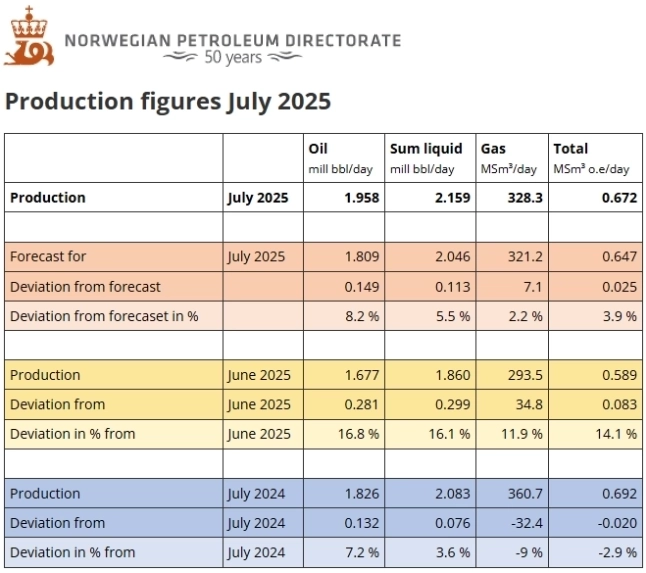Select the 14.1 % total deviation cell
The height and width of the screenshot is (573, 646).
617,434
